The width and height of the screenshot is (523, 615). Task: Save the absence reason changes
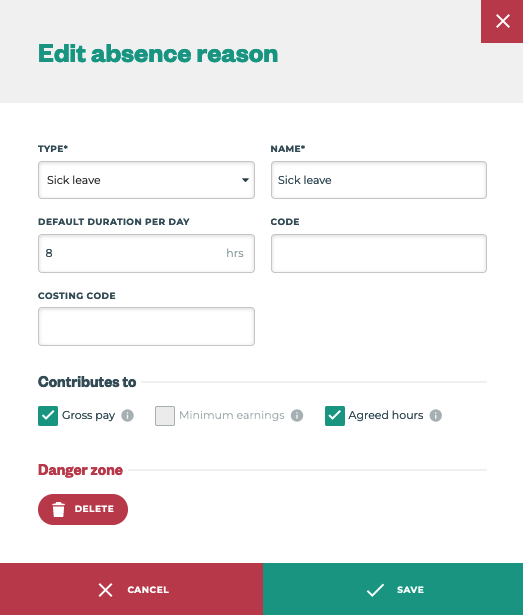393,589
